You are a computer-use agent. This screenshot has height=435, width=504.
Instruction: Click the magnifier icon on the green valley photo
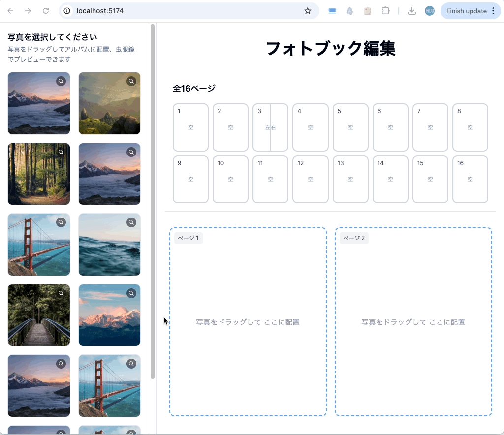[131, 81]
